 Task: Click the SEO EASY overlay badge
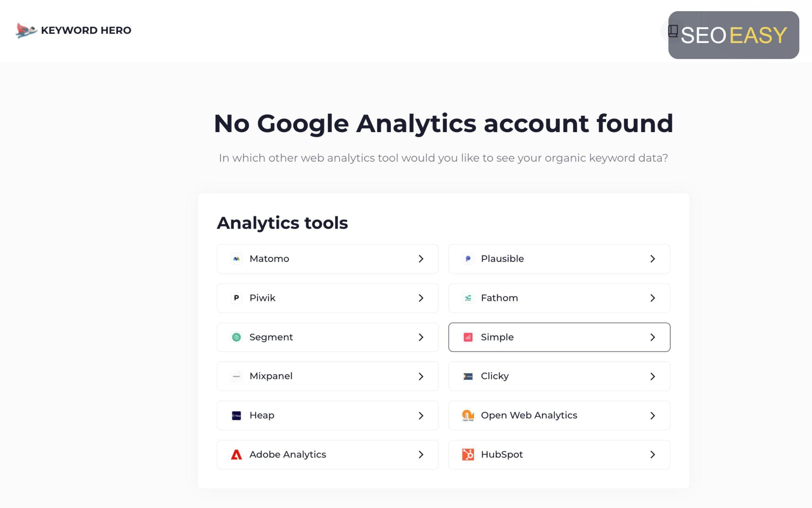point(734,35)
